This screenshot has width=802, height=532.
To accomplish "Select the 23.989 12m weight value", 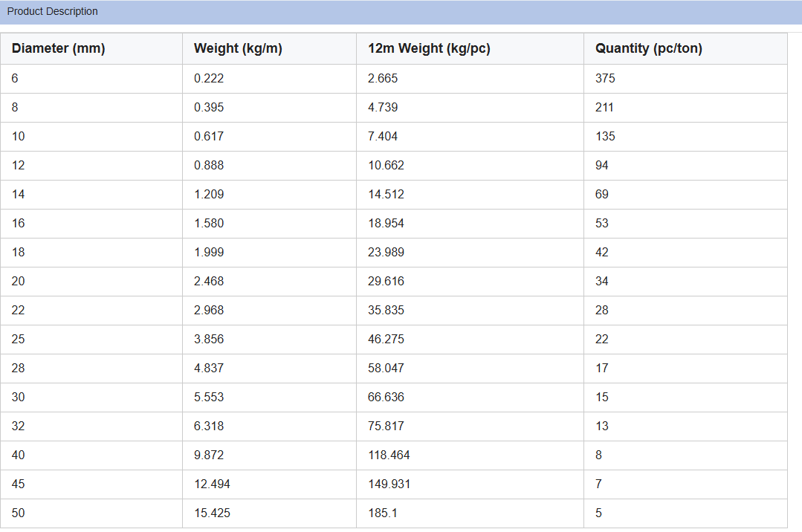I will pyautogui.click(x=386, y=253).
